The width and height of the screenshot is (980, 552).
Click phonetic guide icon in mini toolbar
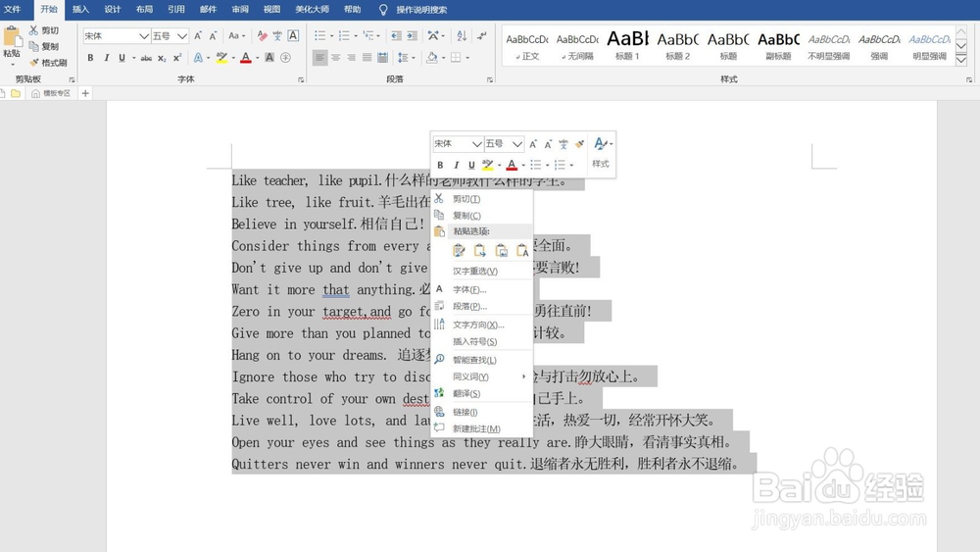pyautogui.click(x=563, y=144)
